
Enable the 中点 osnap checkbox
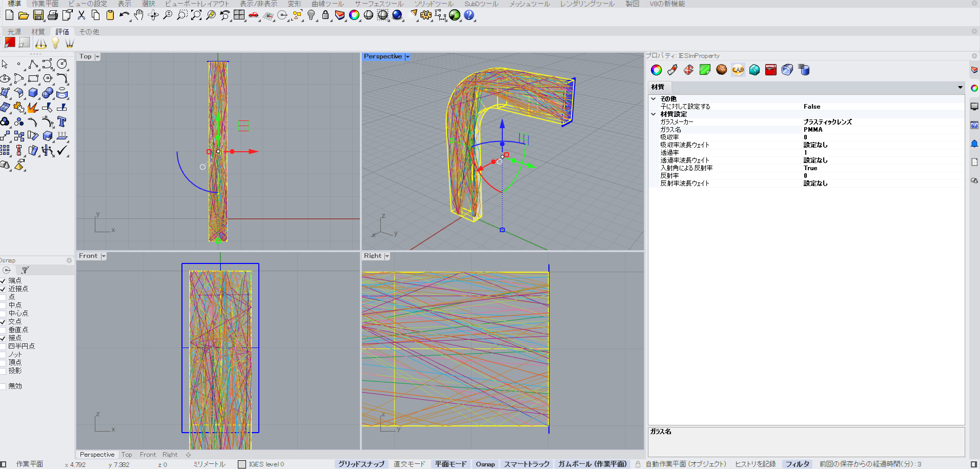tap(4, 305)
